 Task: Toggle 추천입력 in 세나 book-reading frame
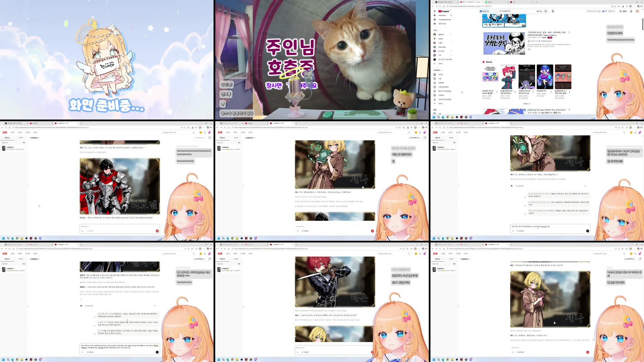tap(520, 231)
